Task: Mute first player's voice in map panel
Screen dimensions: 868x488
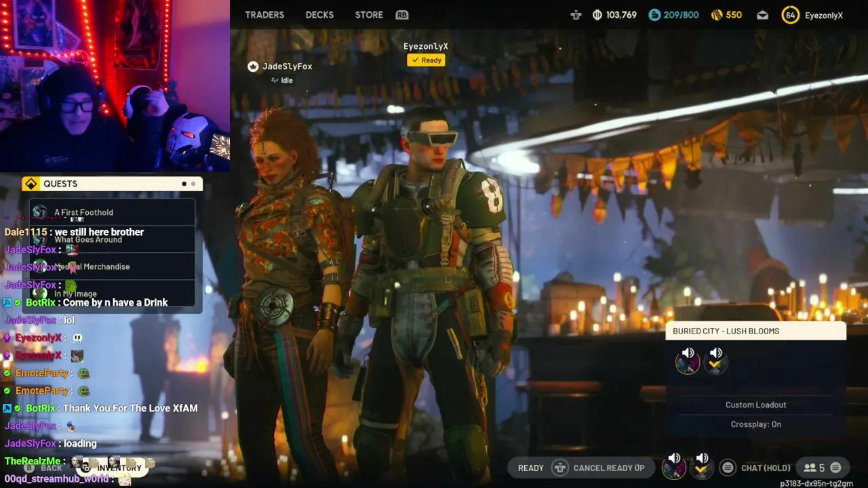Action: pyautogui.click(x=688, y=352)
